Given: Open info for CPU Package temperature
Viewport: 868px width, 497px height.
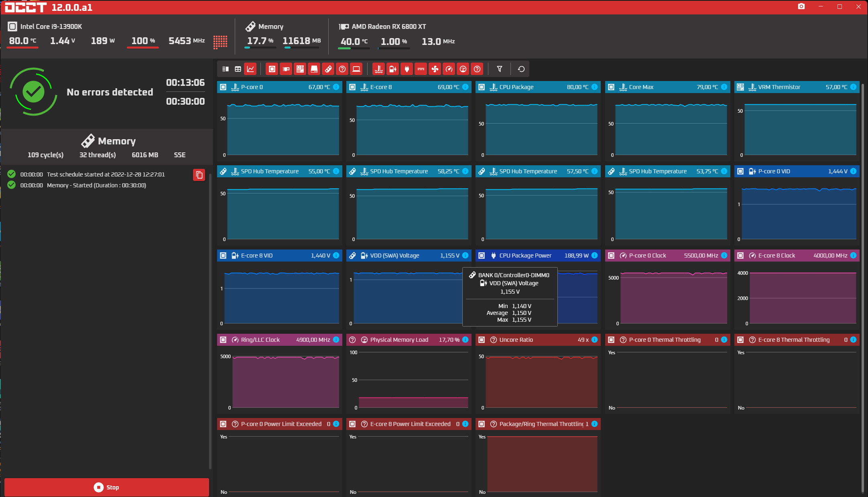Looking at the screenshot, I should coord(595,87).
